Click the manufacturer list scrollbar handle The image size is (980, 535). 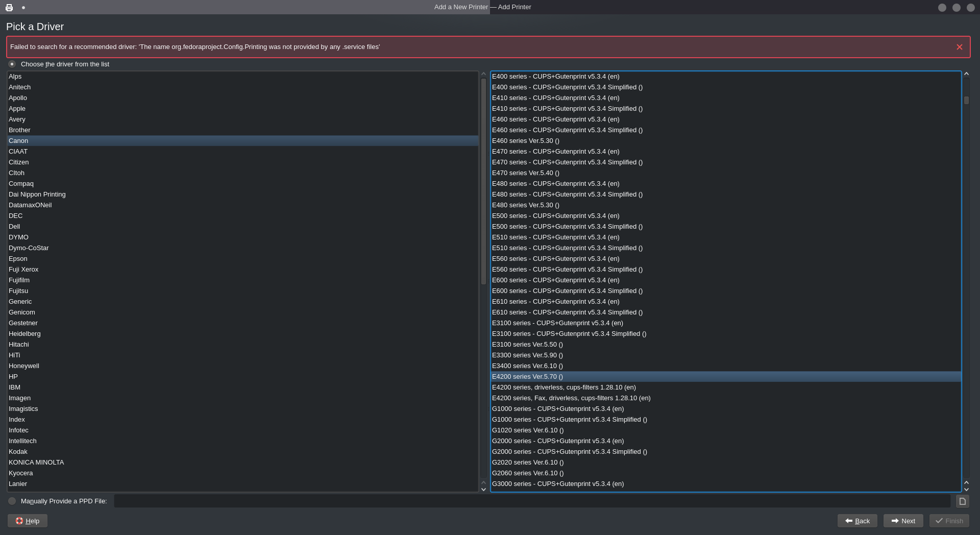[484, 181]
